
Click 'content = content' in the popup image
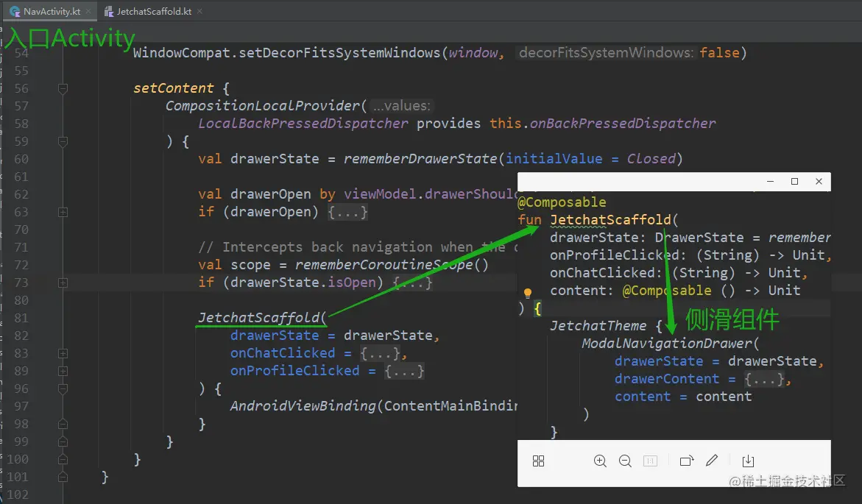[683, 397]
